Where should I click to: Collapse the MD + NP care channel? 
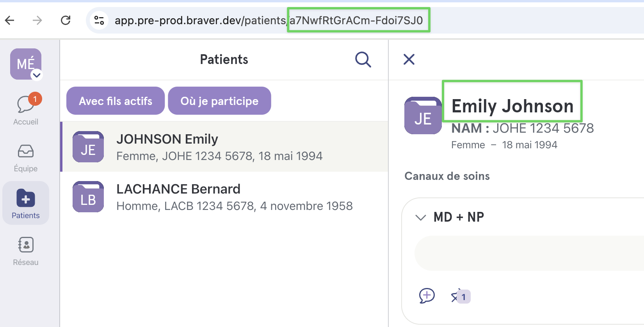(x=420, y=217)
